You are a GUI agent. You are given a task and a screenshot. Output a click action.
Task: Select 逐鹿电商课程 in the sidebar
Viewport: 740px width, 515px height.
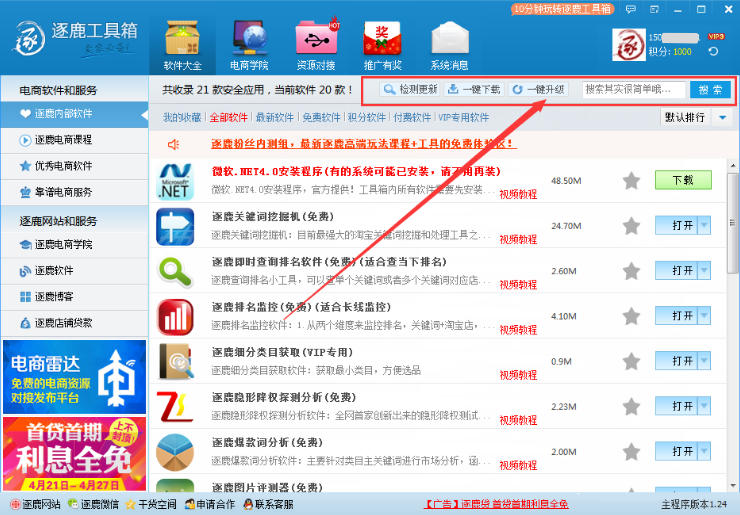pyautogui.click(x=75, y=140)
